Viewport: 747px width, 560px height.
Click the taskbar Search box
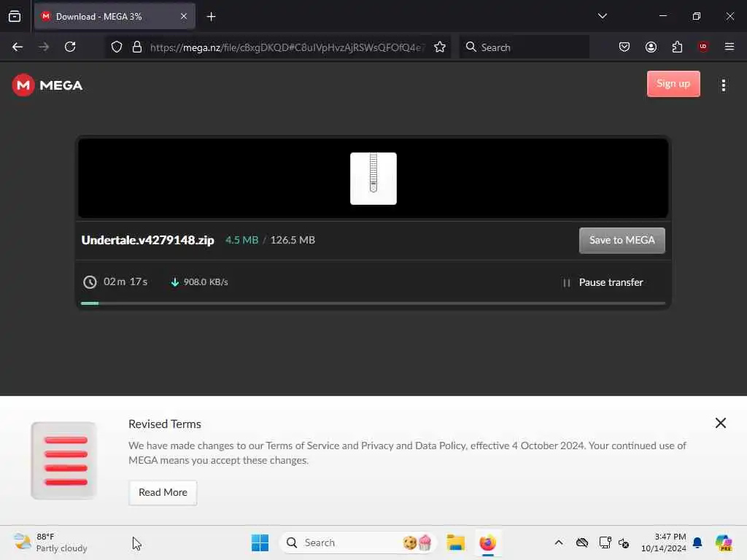click(x=358, y=542)
